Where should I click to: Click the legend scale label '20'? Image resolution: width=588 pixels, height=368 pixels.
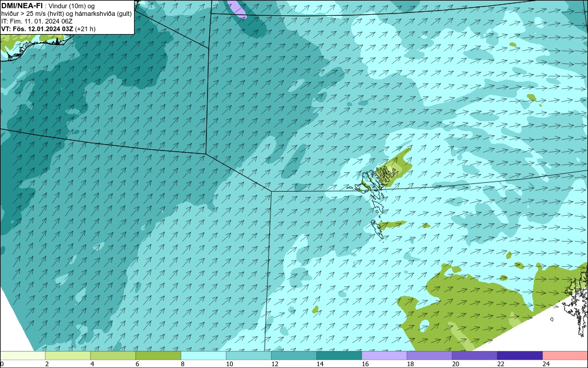click(456, 364)
